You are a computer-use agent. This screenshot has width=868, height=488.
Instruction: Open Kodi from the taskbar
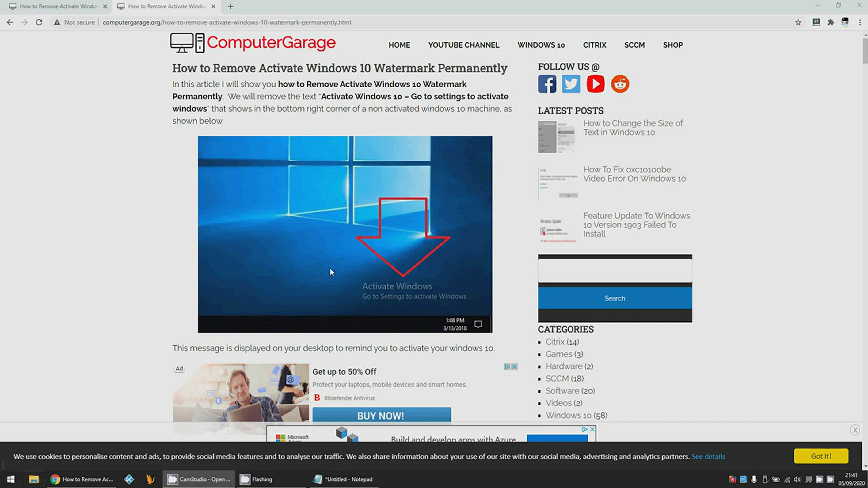coord(129,479)
